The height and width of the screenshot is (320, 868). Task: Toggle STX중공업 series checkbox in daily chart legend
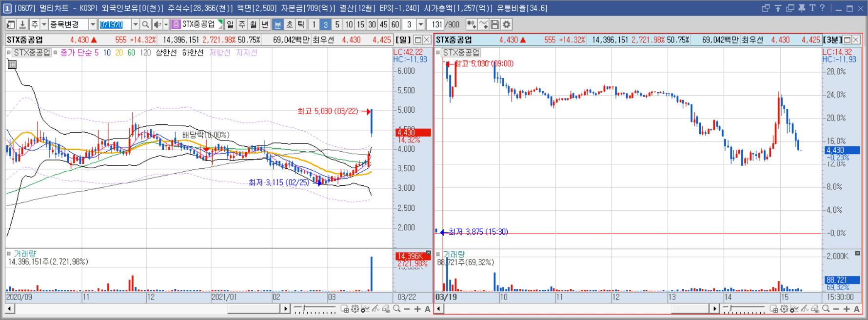click(9, 52)
